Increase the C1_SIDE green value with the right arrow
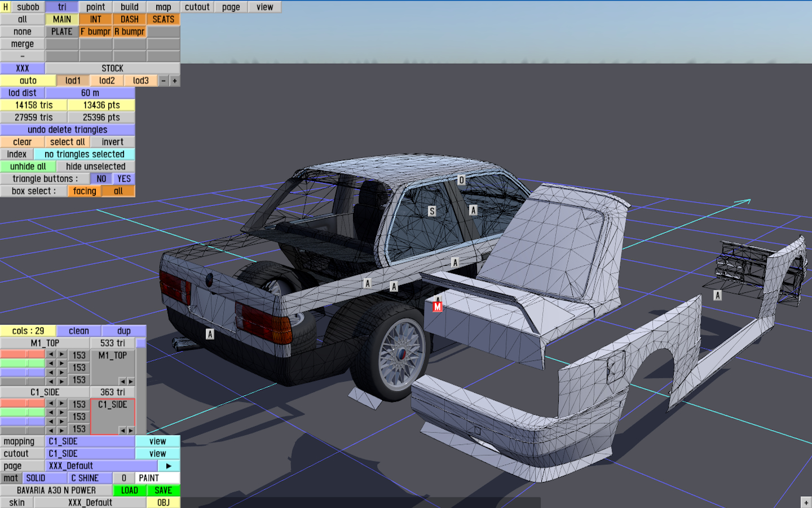This screenshot has width=812, height=508. tap(62, 413)
